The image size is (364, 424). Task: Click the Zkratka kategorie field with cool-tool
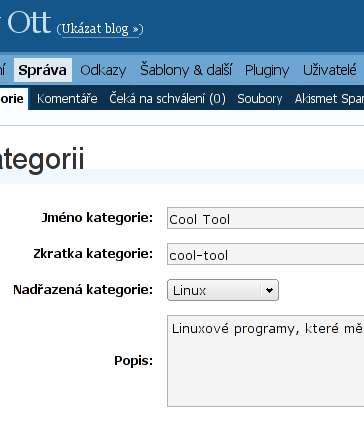point(265,254)
